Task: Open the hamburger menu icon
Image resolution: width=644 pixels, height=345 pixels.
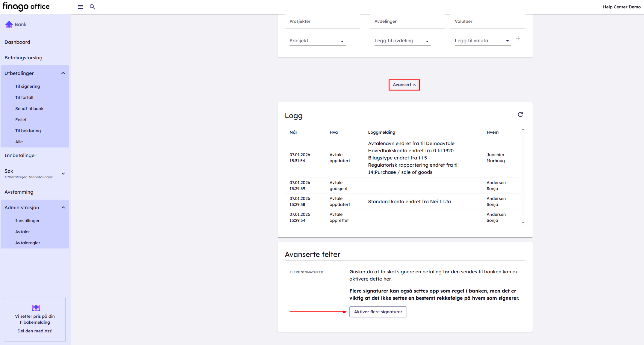Action: (x=80, y=7)
